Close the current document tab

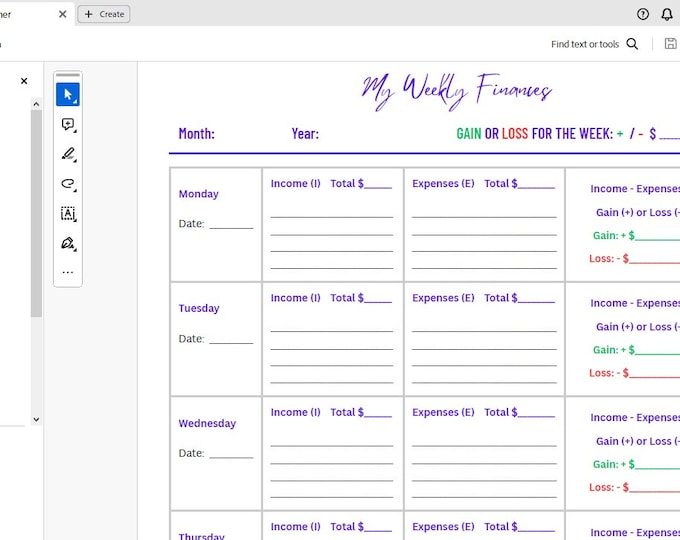coord(62,14)
